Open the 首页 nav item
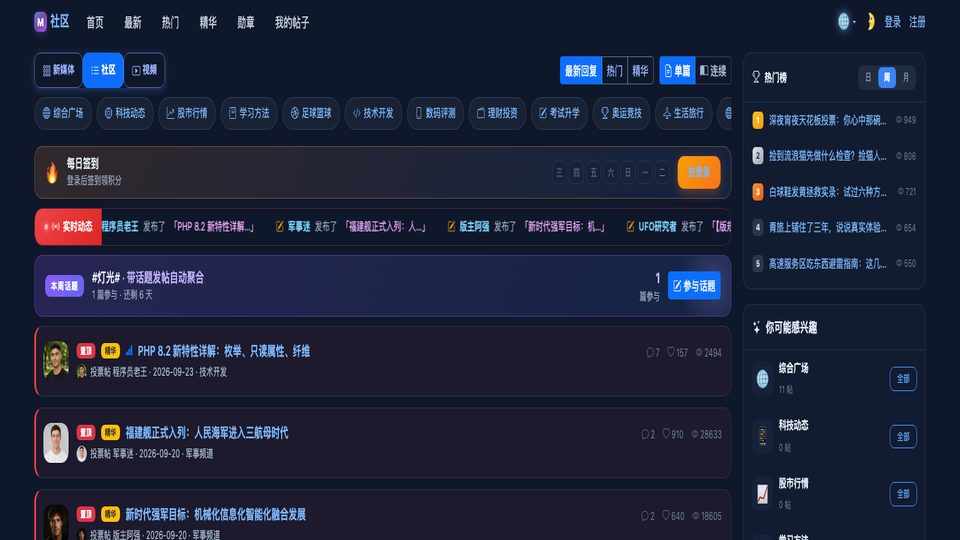This screenshot has height=540, width=960. click(x=95, y=23)
